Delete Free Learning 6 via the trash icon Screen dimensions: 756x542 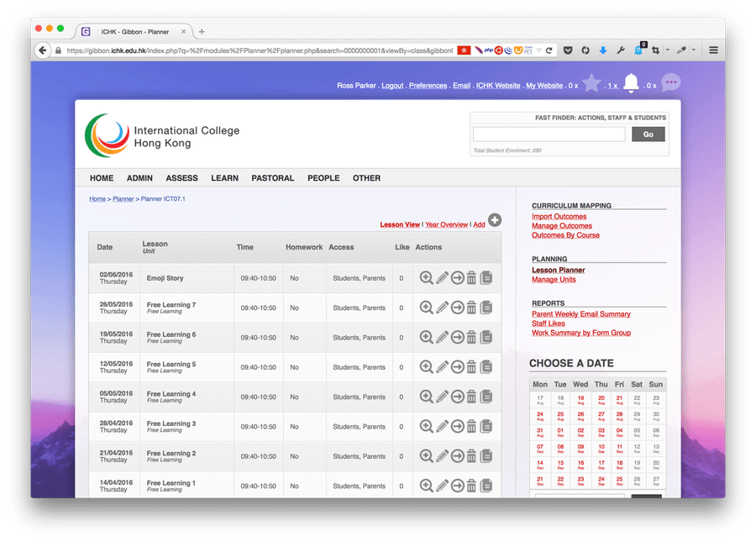(x=470, y=337)
